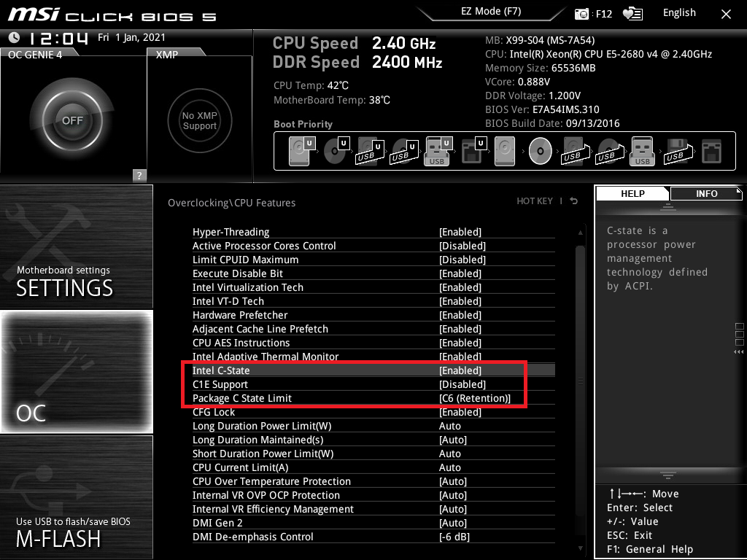747x560 pixels.
Task: Expand the side panel with the triple-arrow icon
Action: coord(739,352)
